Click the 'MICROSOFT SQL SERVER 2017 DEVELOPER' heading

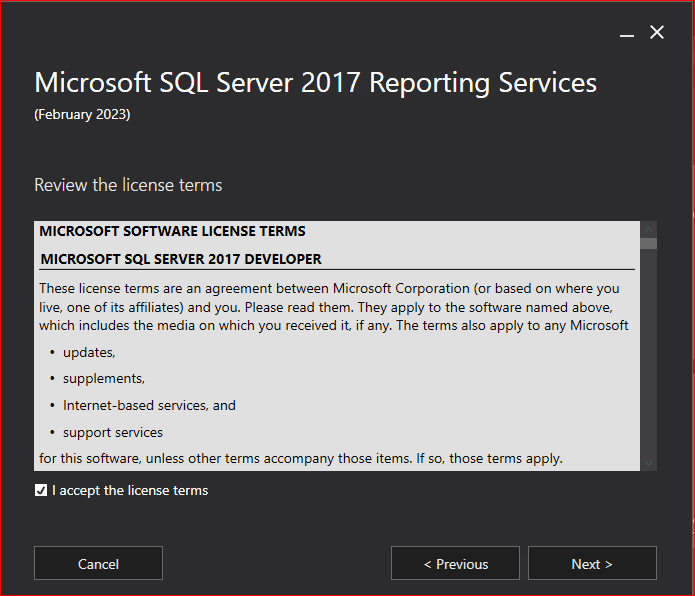(x=181, y=259)
